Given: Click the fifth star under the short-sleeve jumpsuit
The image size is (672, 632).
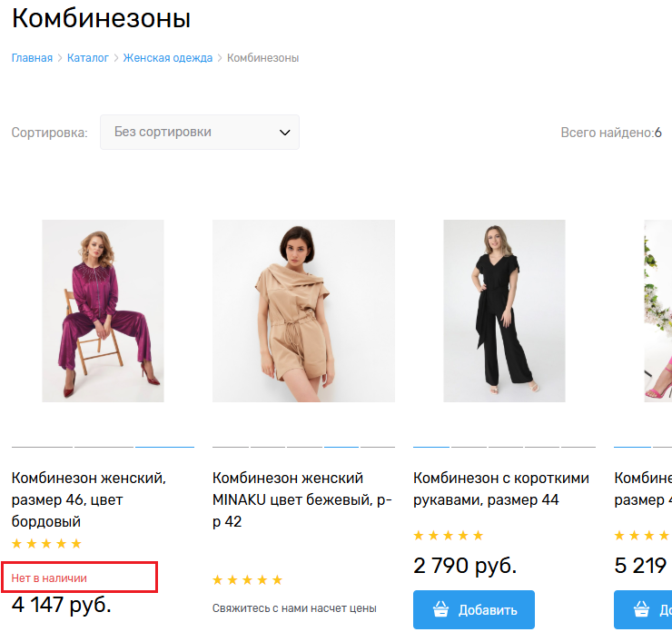Looking at the screenshot, I should (x=478, y=536).
